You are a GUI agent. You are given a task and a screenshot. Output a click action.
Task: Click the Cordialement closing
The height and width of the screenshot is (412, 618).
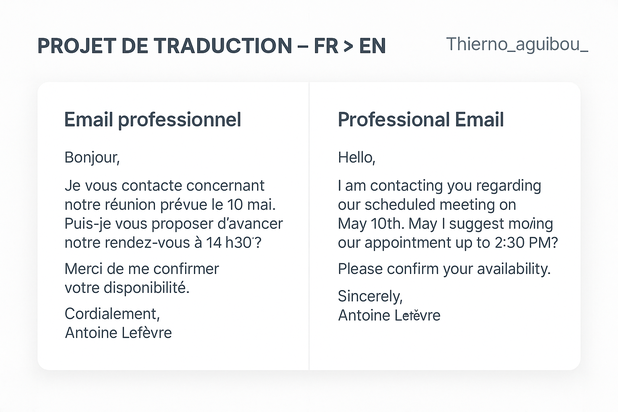tap(112, 314)
